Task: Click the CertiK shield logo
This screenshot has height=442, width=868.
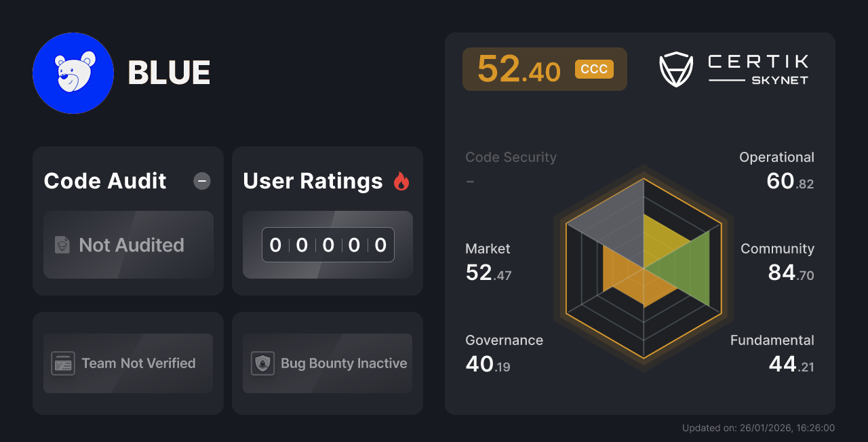Action: click(x=675, y=68)
